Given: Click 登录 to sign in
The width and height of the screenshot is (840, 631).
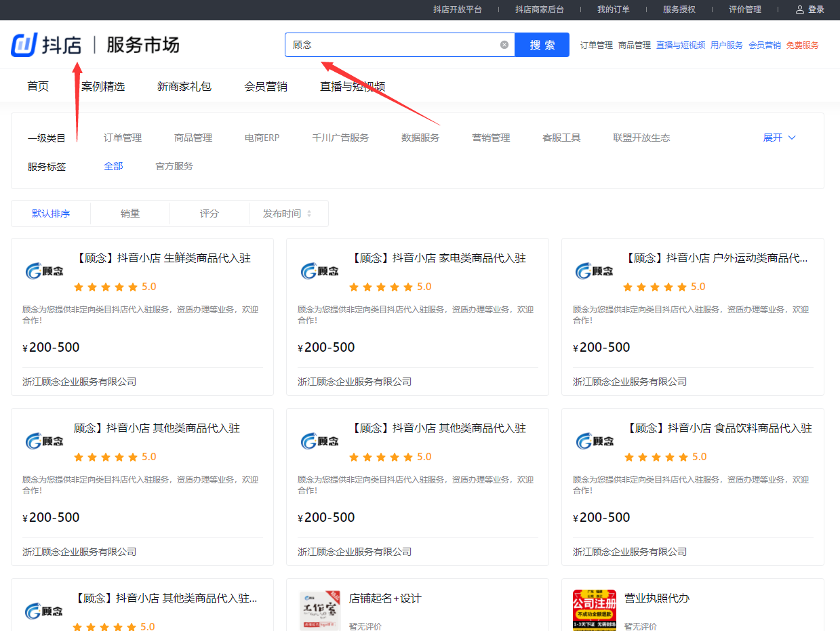Looking at the screenshot, I should (816, 9).
